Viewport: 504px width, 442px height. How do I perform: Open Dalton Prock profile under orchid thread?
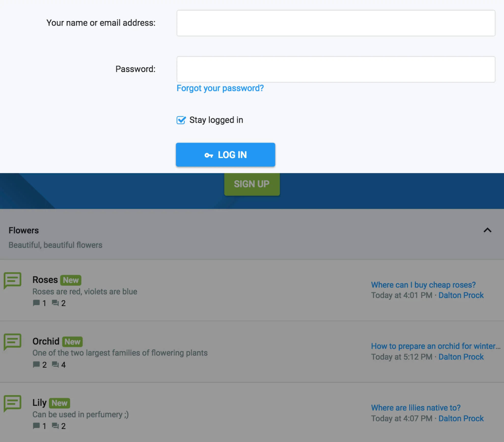pos(461,357)
